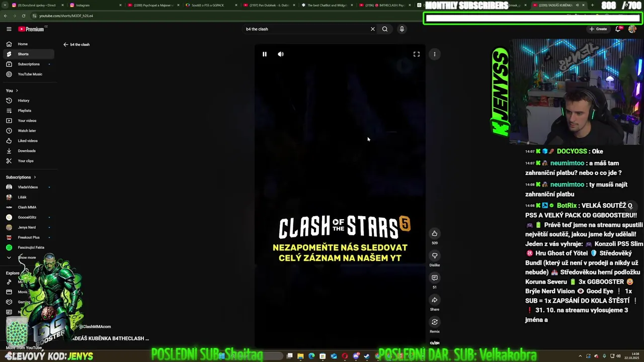Click the search magnifier button
Image resolution: width=644 pixels, height=362 pixels.
(x=385, y=29)
